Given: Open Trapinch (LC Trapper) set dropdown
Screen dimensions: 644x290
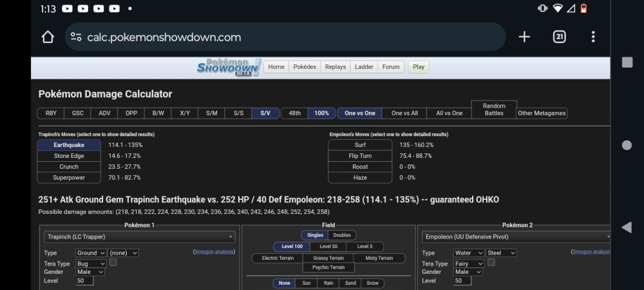Looking at the screenshot, I should pos(140,237).
